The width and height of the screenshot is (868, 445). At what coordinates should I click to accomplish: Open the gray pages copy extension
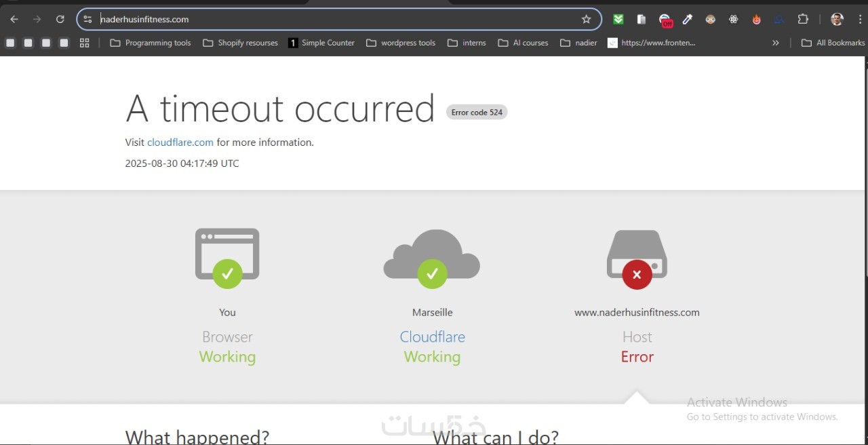coord(642,20)
